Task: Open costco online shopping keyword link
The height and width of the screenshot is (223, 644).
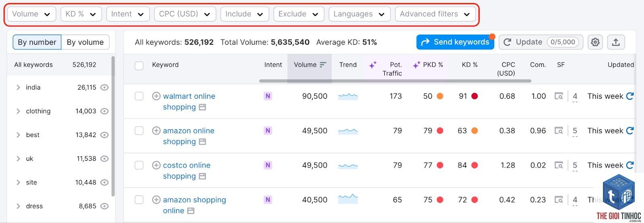Action: click(186, 171)
